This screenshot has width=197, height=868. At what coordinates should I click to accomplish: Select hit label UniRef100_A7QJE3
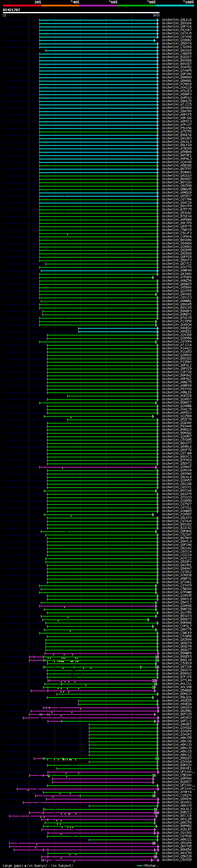point(177,91)
